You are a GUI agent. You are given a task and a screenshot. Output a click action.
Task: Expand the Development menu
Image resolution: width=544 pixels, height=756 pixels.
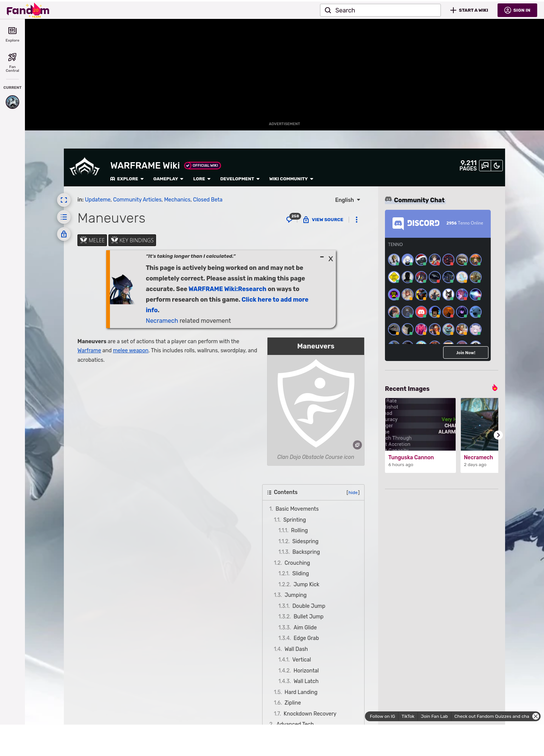(x=240, y=179)
